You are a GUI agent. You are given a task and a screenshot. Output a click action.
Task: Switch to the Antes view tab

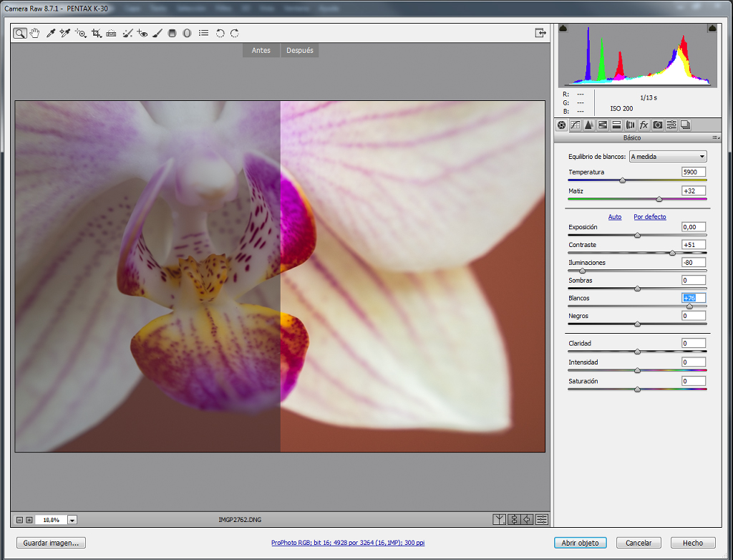(261, 51)
